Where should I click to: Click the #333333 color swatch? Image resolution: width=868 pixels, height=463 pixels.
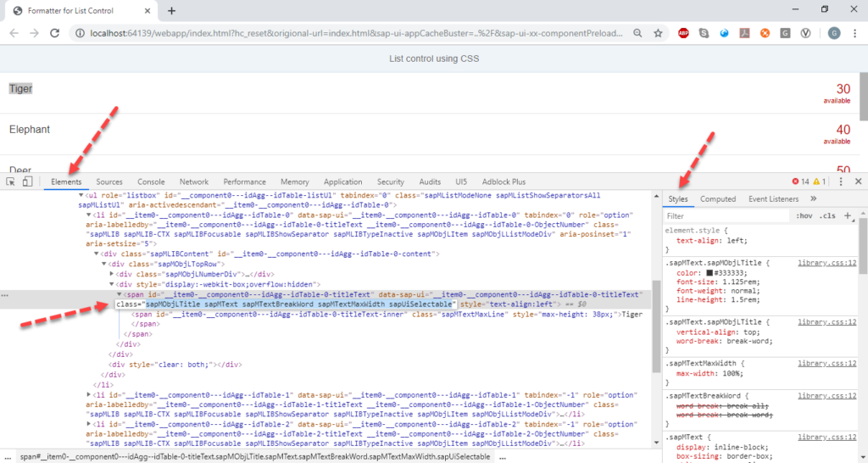coord(709,273)
